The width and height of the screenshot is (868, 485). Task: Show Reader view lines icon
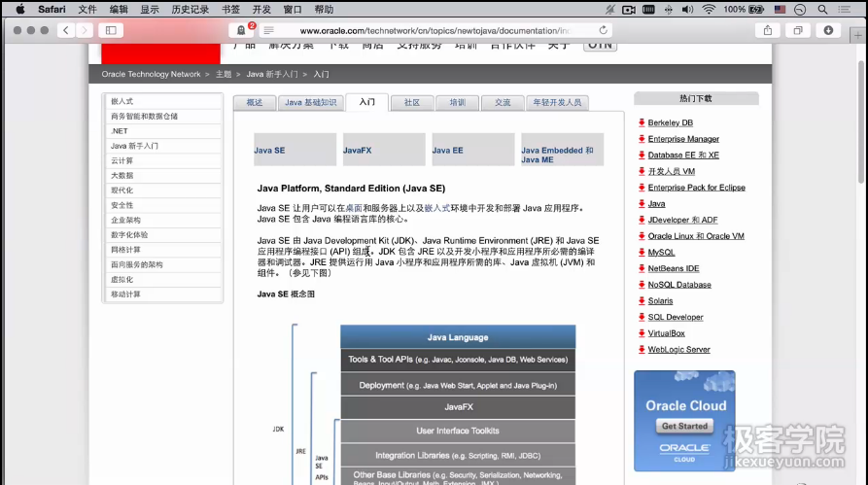[268, 30]
